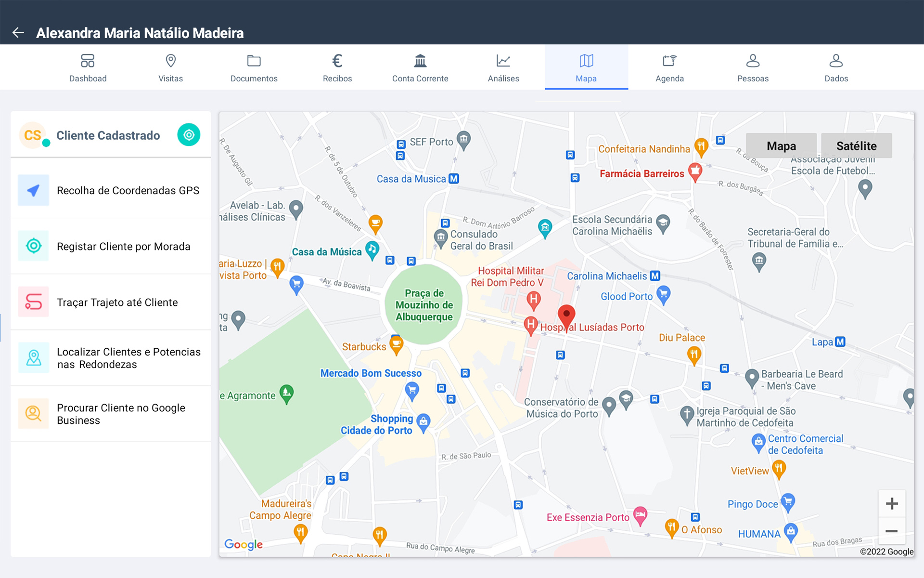924x578 pixels.
Task: Click the Google logo link on map
Action: [x=244, y=544]
